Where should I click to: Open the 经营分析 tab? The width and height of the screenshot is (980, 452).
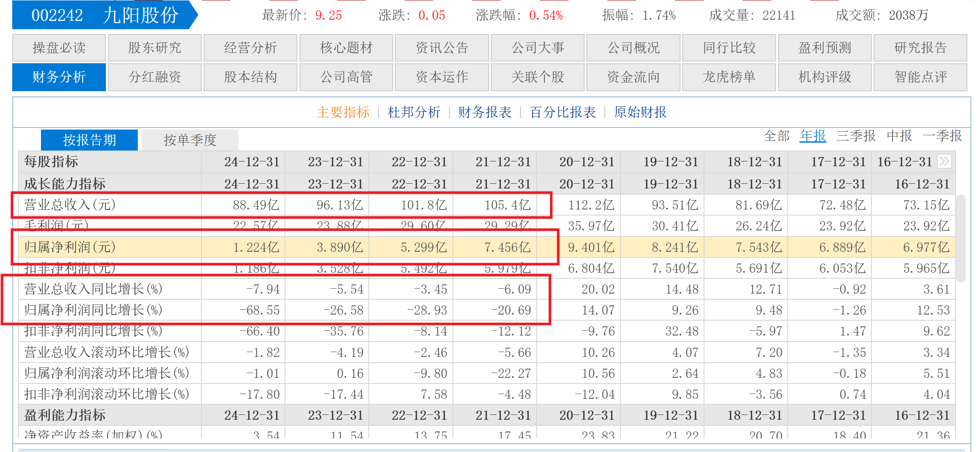pos(250,48)
